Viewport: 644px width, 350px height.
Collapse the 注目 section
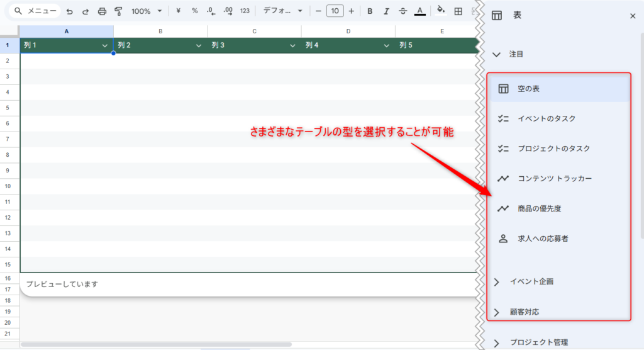(496, 55)
